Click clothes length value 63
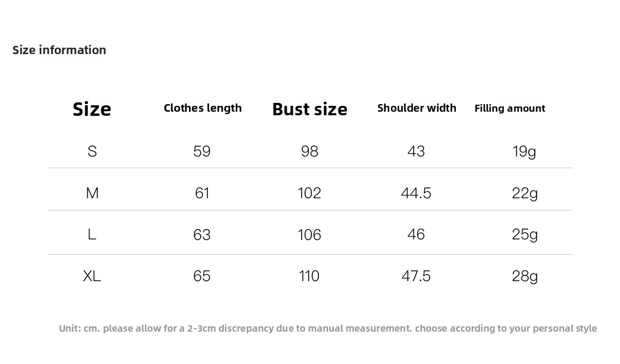 coord(202,235)
